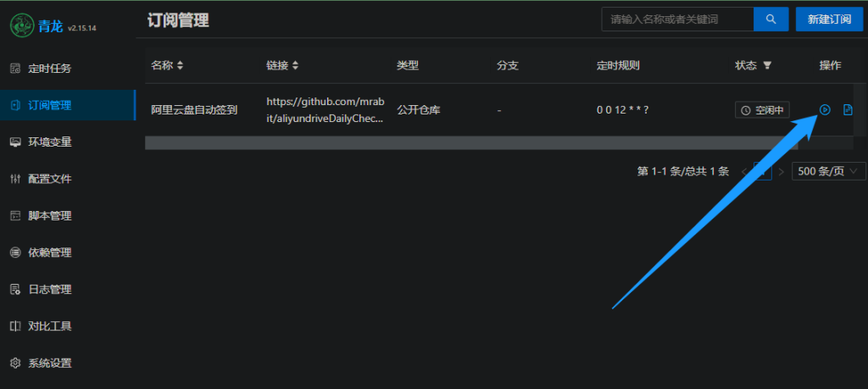Click the 配置文件 sliders icon
The image size is (868, 389).
(15, 179)
